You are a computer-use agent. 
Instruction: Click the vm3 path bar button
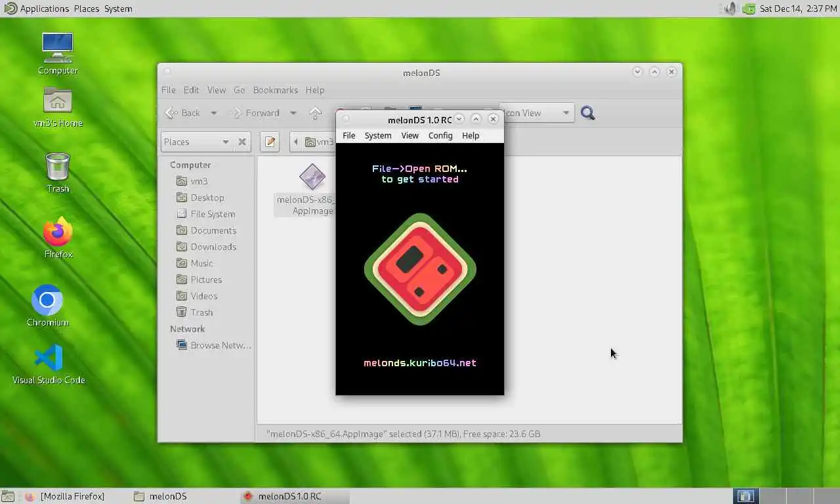point(319,142)
